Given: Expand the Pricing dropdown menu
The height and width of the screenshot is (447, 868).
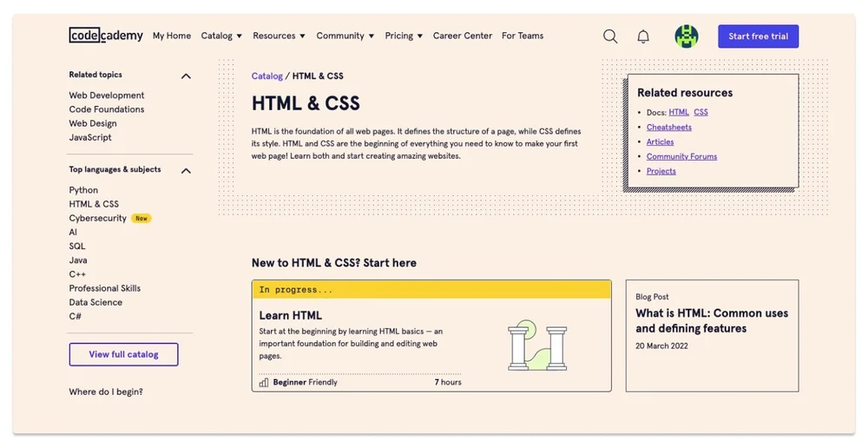Looking at the screenshot, I should pyautogui.click(x=404, y=36).
